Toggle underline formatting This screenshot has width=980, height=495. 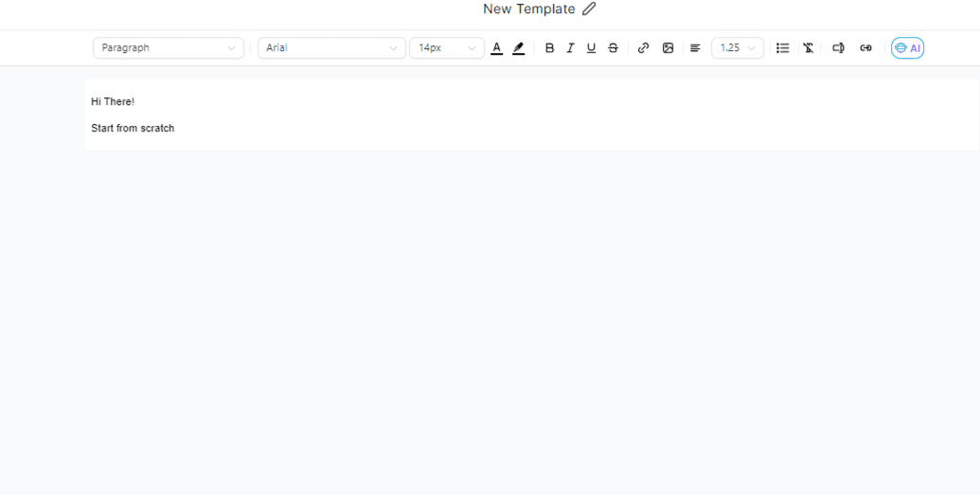pos(591,48)
